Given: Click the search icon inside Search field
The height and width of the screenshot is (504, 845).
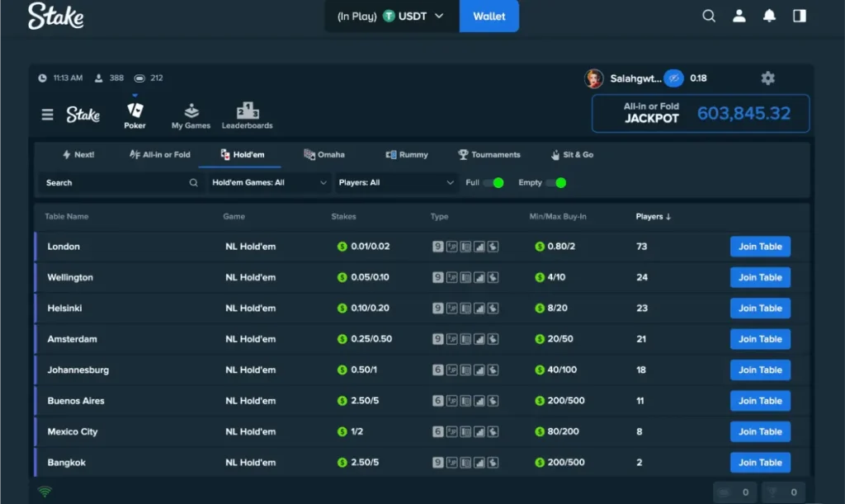Looking at the screenshot, I should point(193,182).
